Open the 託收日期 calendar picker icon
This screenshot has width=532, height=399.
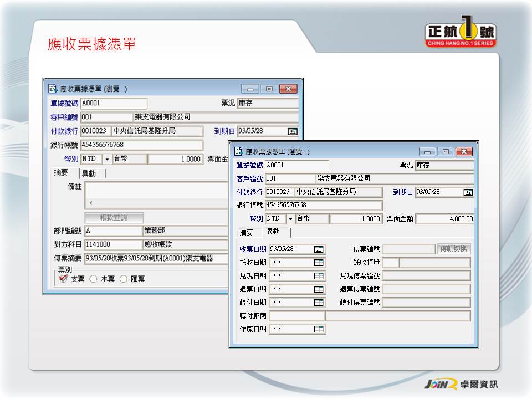pyautogui.click(x=319, y=263)
